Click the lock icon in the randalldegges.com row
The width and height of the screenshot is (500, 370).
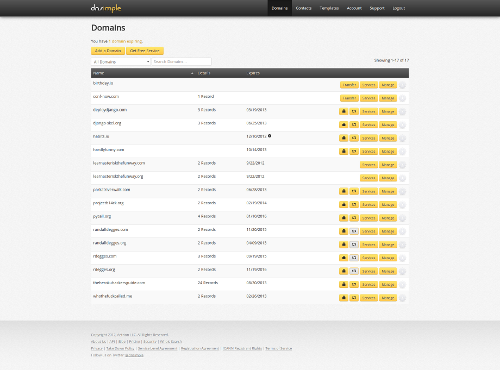(x=343, y=231)
